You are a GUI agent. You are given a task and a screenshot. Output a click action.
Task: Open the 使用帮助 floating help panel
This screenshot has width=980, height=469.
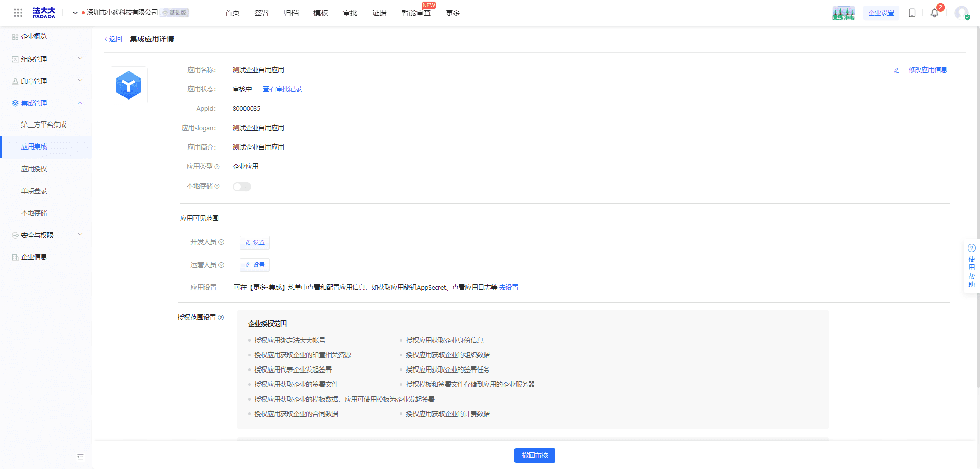point(971,266)
